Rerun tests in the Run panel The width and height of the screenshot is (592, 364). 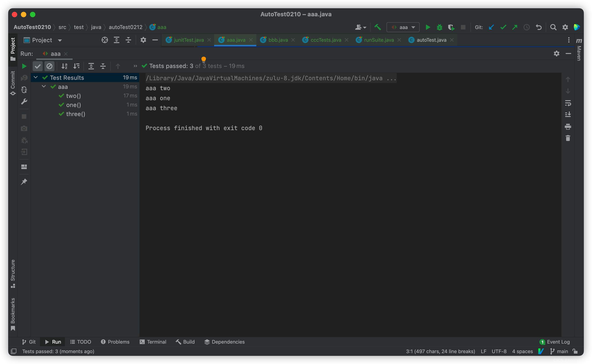click(24, 66)
